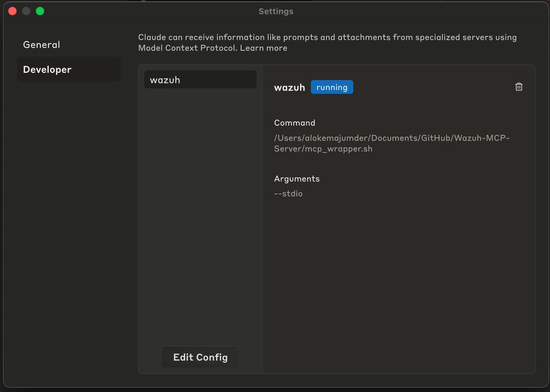Image resolution: width=550 pixels, height=392 pixels.
Task: Click the running status badge
Action: click(332, 87)
